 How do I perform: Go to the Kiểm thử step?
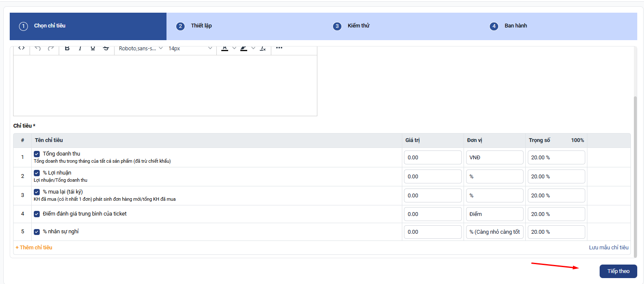358,26
